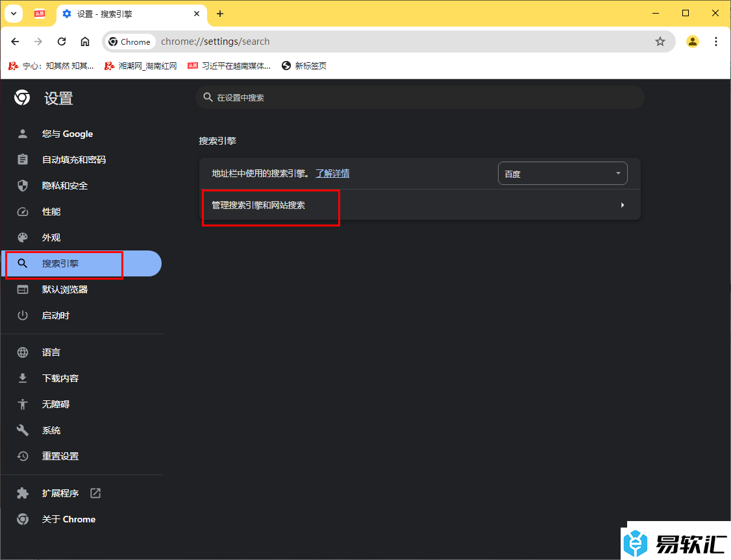Click the restore clock icon for 重置设置
731x560 pixels.
click(22, 456)
